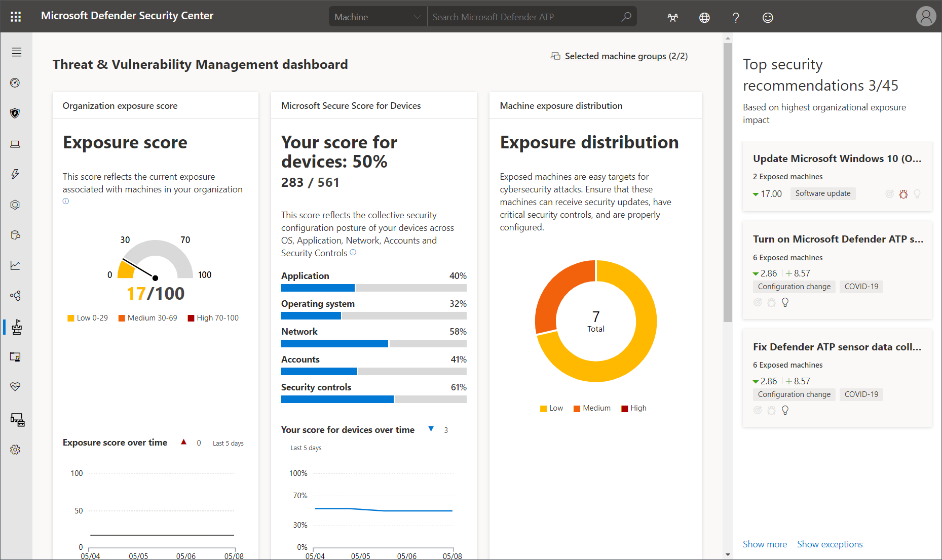The height and width of the screenshot is (560, 942).
Task: Click the dashboard vertical scrollbar thumb
Action: 728,182
